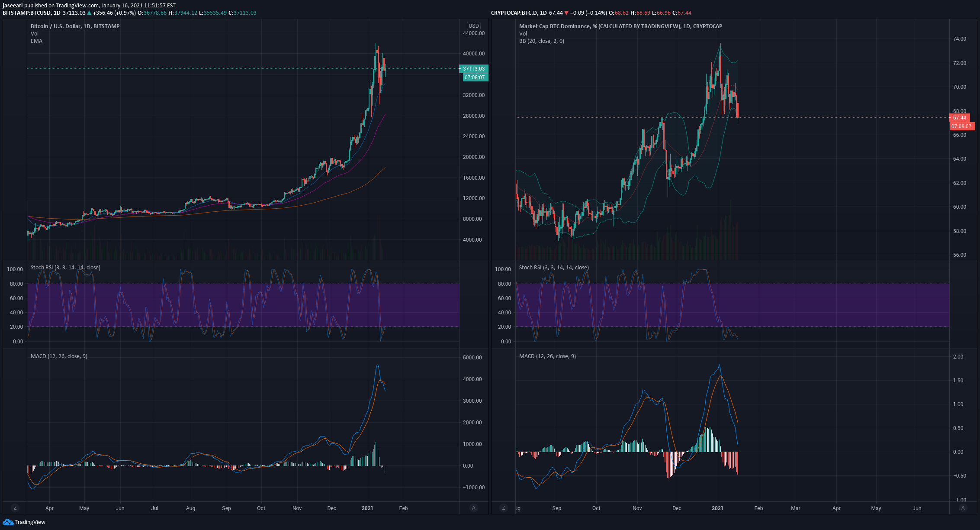Click Vol label on Bitcoin chart
This screenshot has height=530, width=980.
35,34
